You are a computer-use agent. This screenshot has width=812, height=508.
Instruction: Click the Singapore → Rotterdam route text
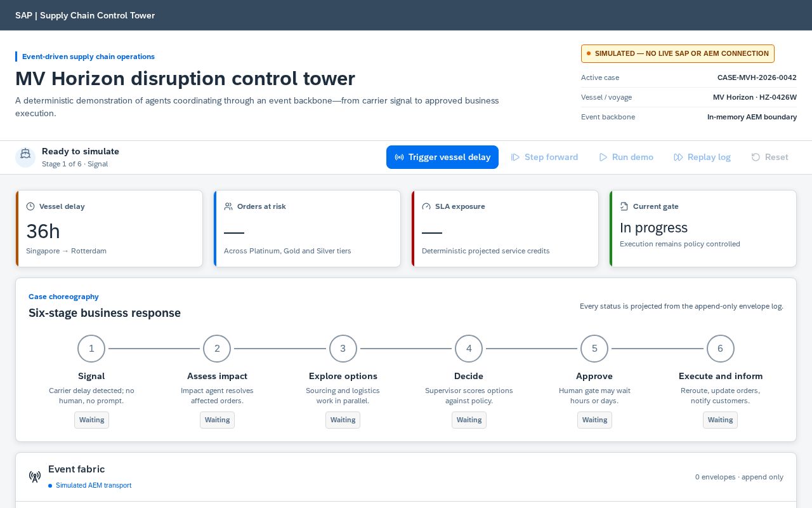pos(66,251)
